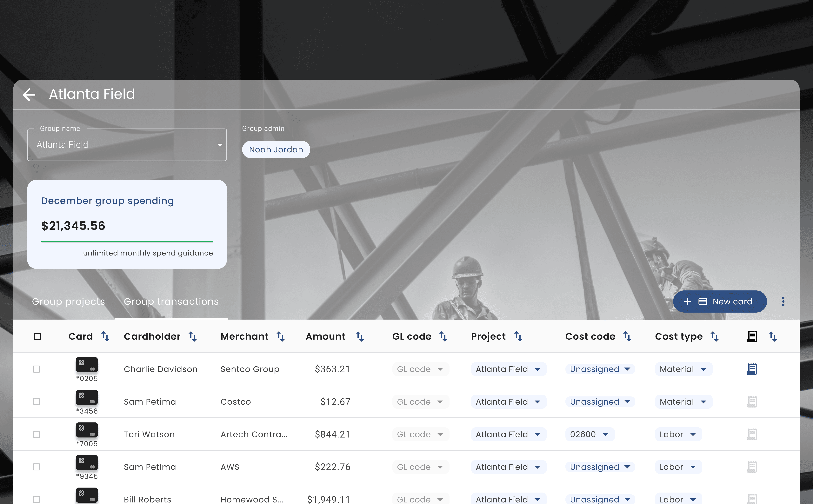Viewport: 813px width, 504px height.
Task: Open greyed receipt icon for Costco row
Action: 752,402
